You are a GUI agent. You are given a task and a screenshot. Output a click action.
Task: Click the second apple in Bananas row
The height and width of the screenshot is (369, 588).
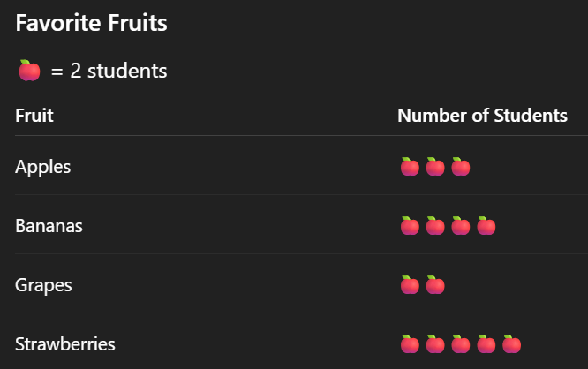point(435,226)
